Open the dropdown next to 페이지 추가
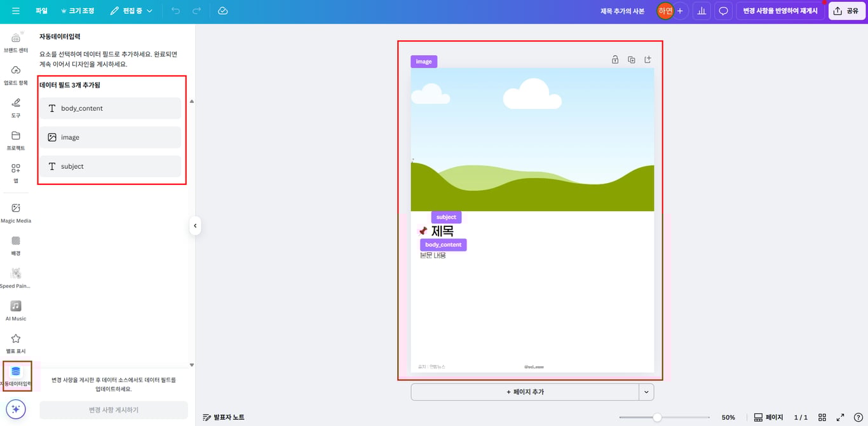The height and width of the screenshot is (426, 868). 646,392
